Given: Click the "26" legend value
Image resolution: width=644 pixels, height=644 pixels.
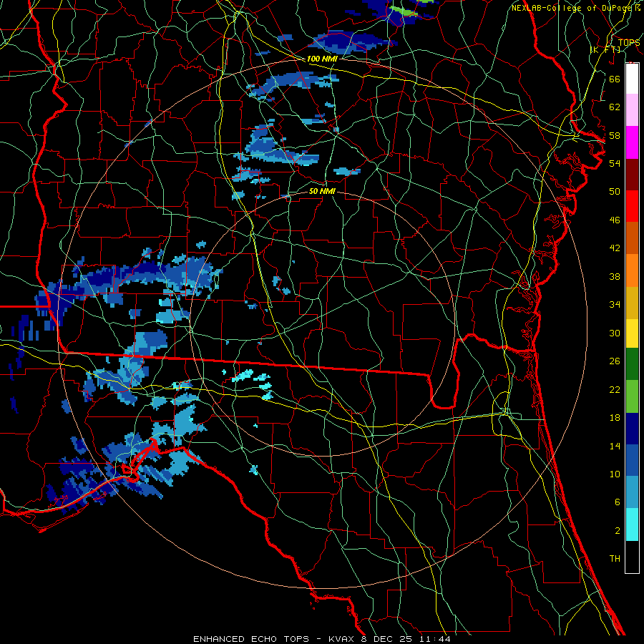Looking at the screenshot, I should [x=615, y=361].
